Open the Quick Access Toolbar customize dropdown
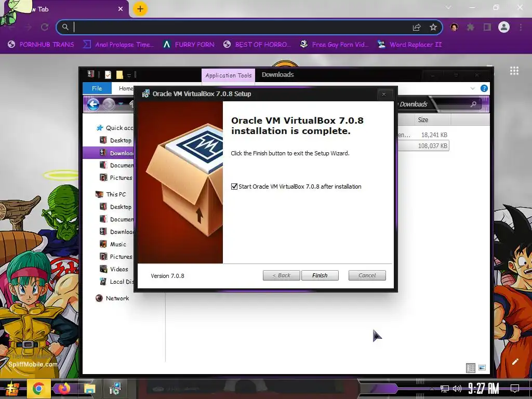 click(129, 75)
